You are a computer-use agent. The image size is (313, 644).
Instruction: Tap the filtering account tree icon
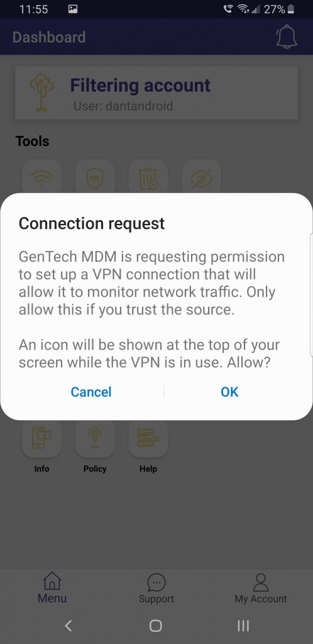[41, 93]
